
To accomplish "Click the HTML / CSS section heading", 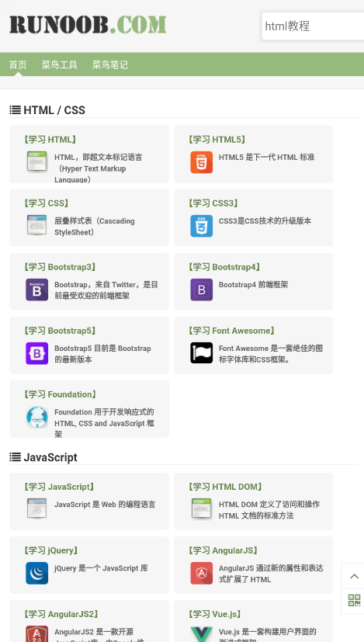I will pyautogui.click(x=47, y=110).
